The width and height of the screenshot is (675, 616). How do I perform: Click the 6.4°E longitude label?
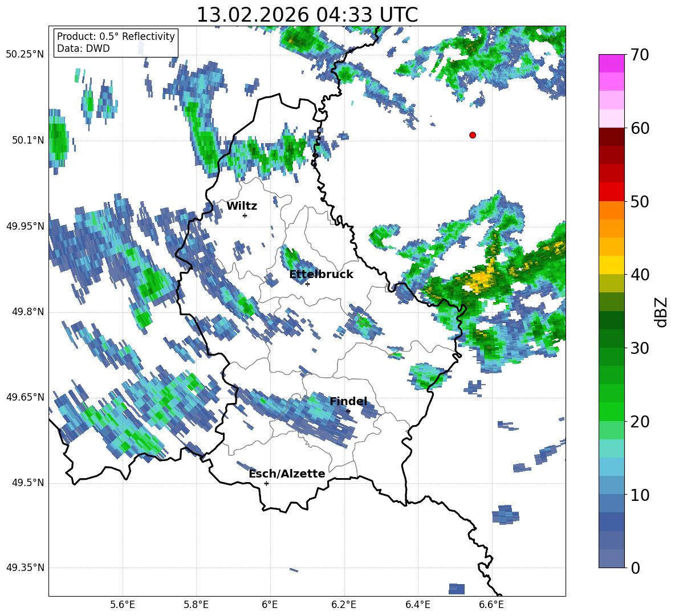point(417,605)
